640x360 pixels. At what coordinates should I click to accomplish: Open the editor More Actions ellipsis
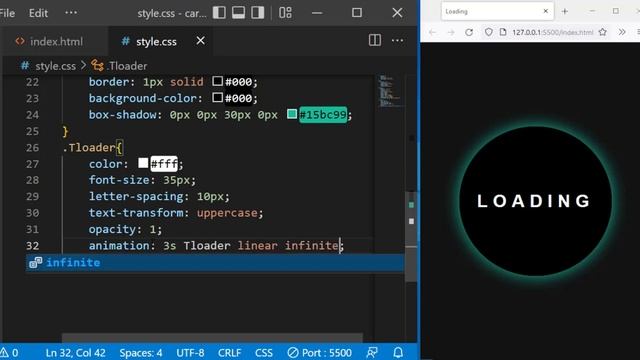tap(398, 40)
